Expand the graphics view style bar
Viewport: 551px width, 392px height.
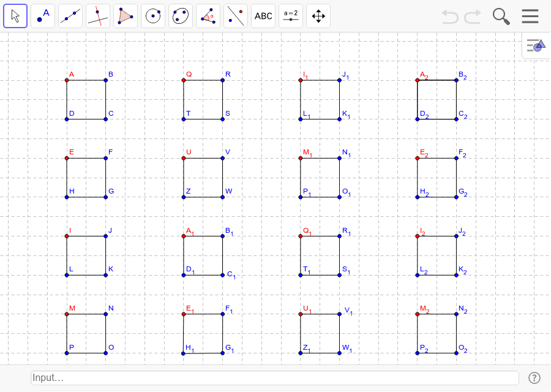coord(534,45)
